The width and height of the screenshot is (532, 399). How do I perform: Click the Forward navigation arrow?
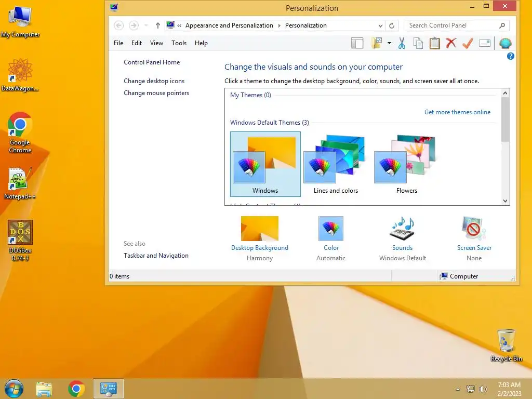134,25
